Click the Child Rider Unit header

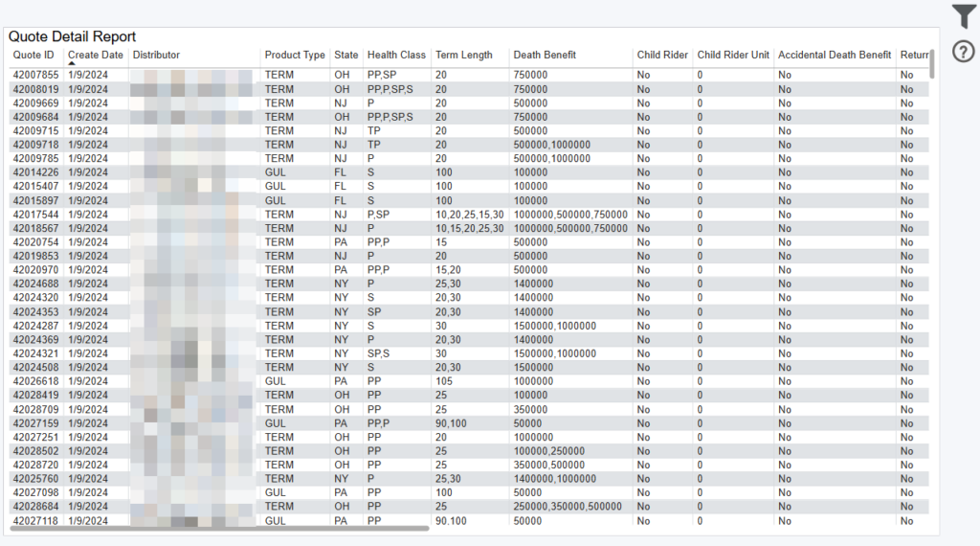[x=733, y=55]
